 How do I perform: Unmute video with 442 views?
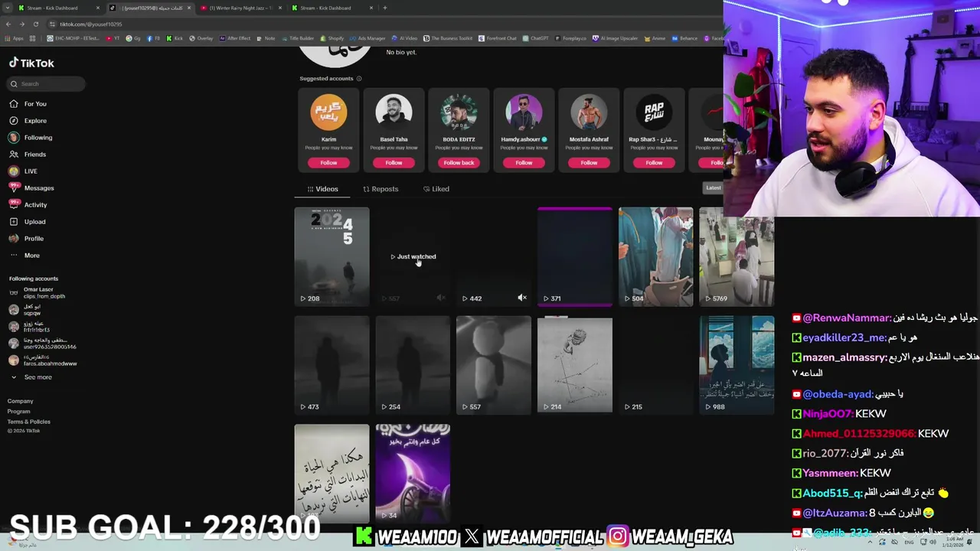(x=522, y=298)
